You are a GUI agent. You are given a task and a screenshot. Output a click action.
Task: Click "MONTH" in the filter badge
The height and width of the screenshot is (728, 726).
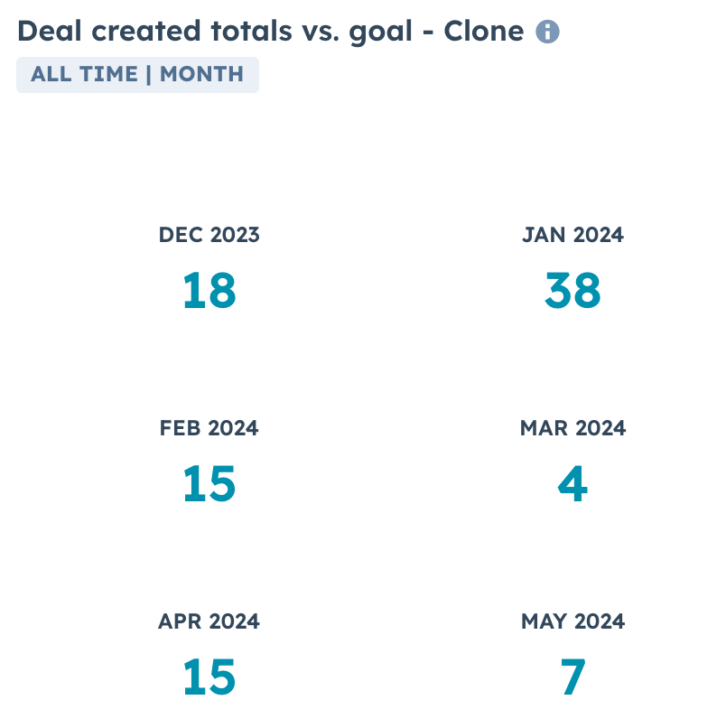pyautogui.click(x=201, y=74)
